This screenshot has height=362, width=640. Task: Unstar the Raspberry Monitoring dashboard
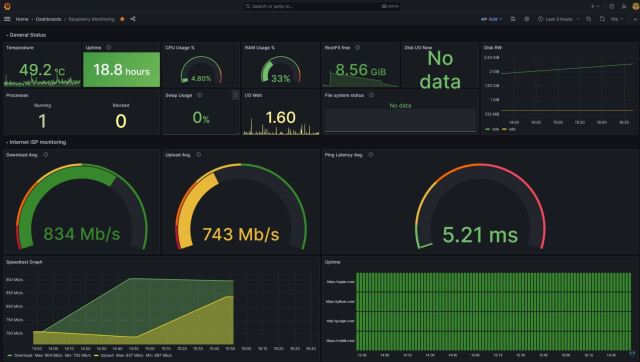click(x=122, y=19)
